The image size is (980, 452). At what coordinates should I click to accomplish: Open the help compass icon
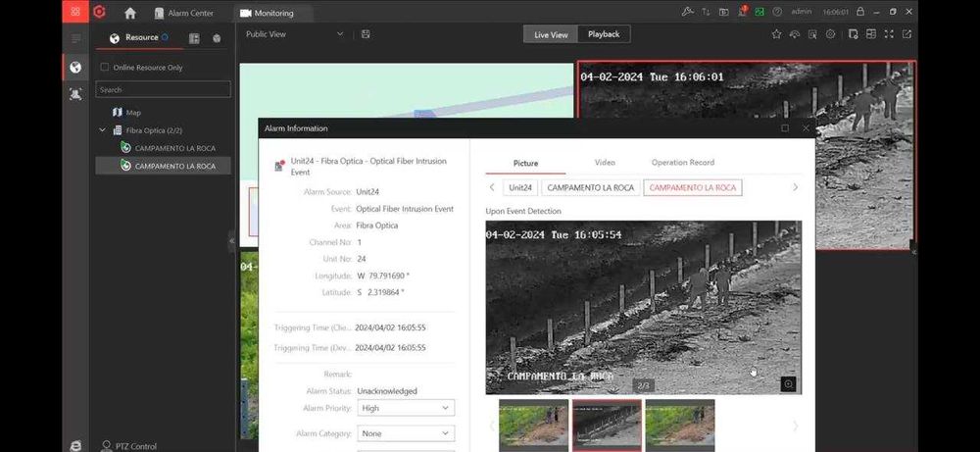point(777,12)
